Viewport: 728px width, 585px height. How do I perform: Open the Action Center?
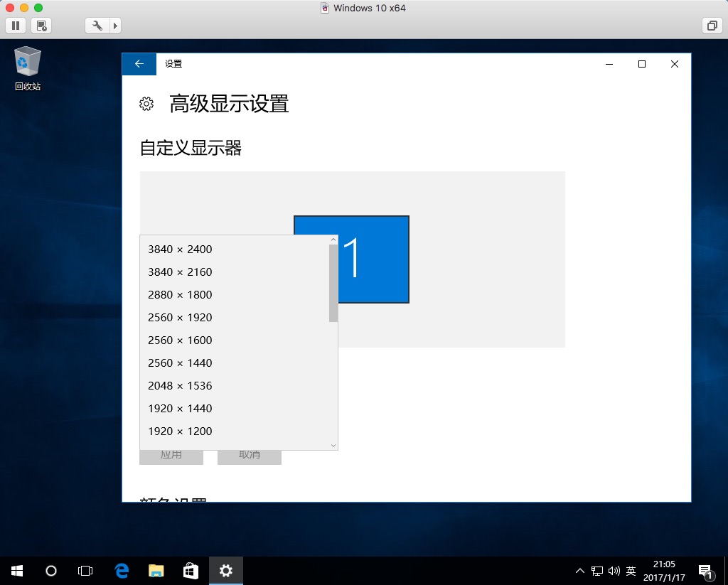[x=706, y=570]
